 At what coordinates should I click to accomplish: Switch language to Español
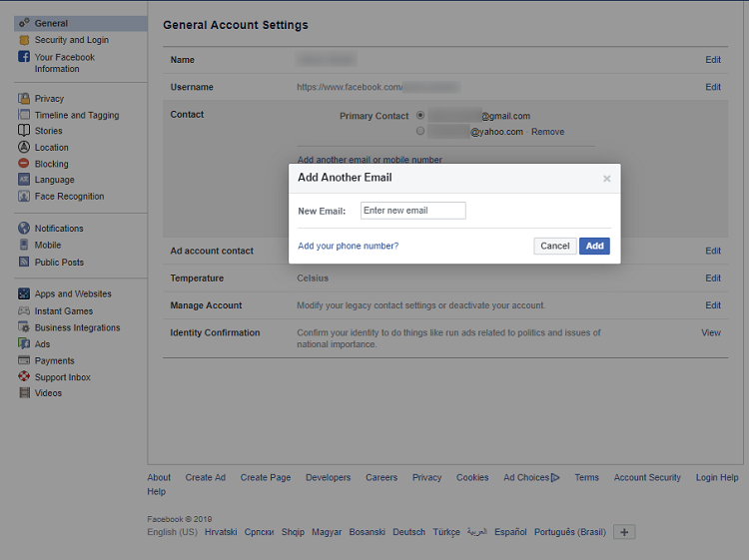coord(510,532)
